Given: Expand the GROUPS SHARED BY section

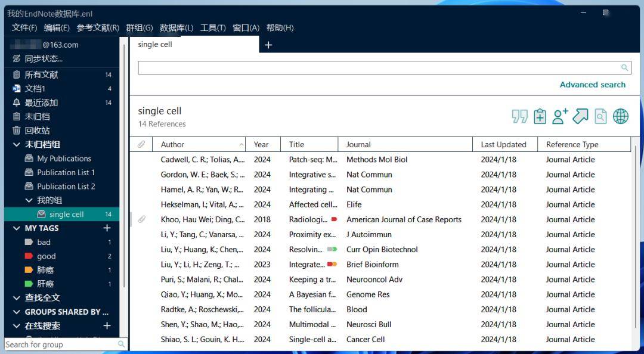Looking at the screenshot, I should [x=17, y=312].
